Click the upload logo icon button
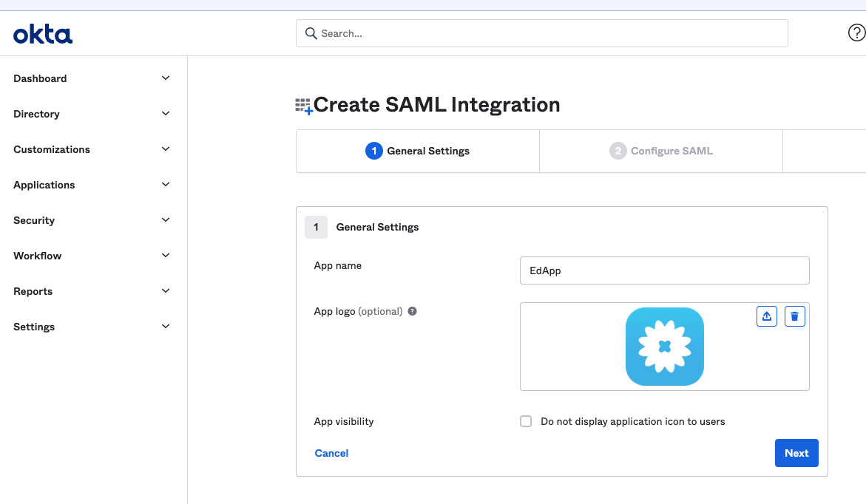Viewport: 866px width, 504px height. click(767, 316)
